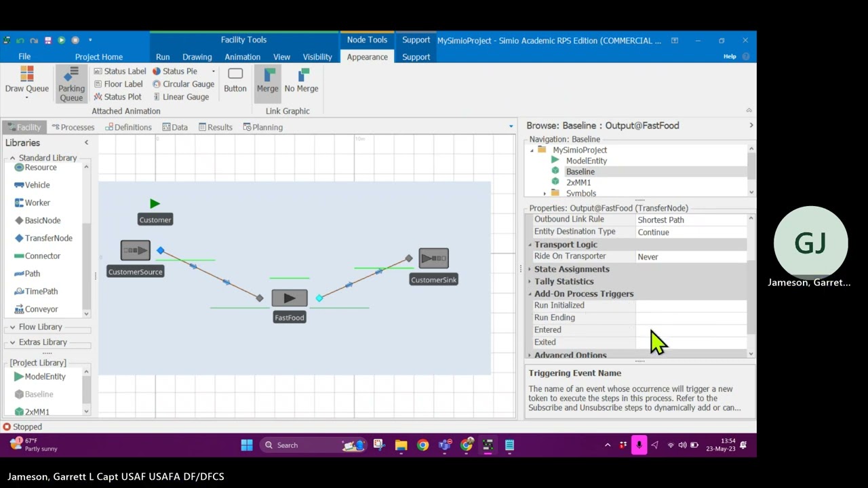Expand the Extras Library section
This screenshot has width=868, height=488.
12,342
